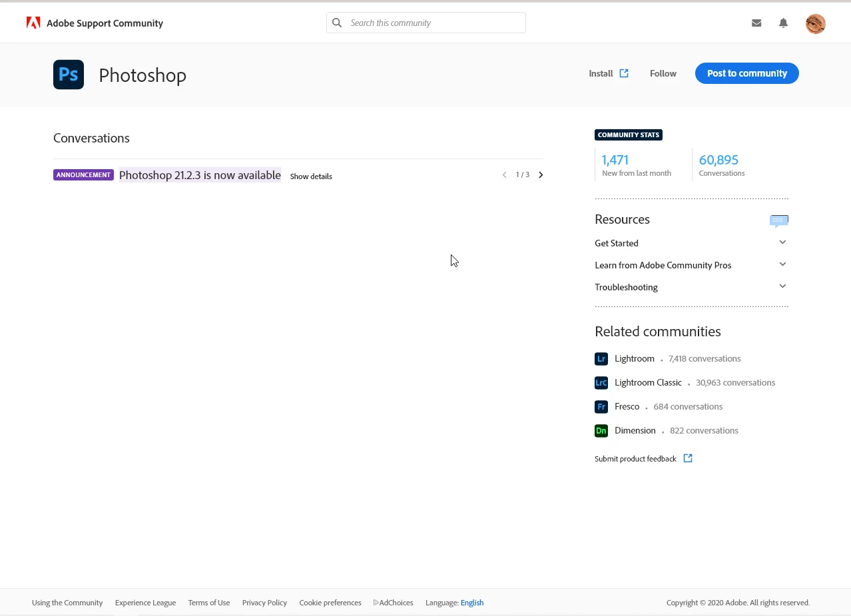851x616 pixels.
Task: Click Submit product feedback link
Action: click(x=635, y=459)
